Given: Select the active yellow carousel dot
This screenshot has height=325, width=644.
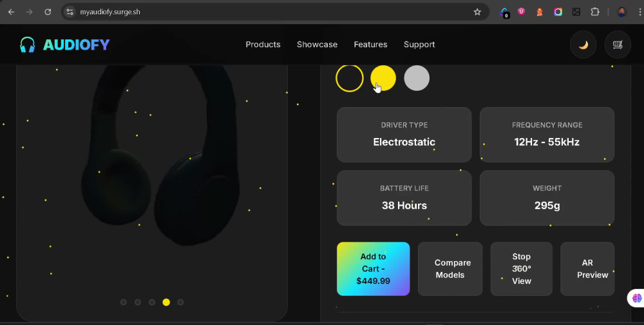Looking at the screenshot, I should pos(166,302).
